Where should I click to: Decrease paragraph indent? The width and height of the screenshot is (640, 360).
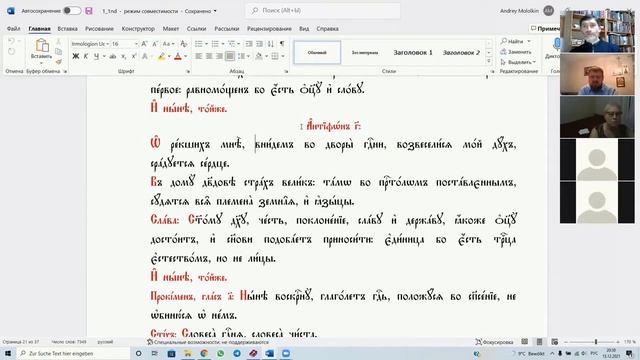point(249,44)
